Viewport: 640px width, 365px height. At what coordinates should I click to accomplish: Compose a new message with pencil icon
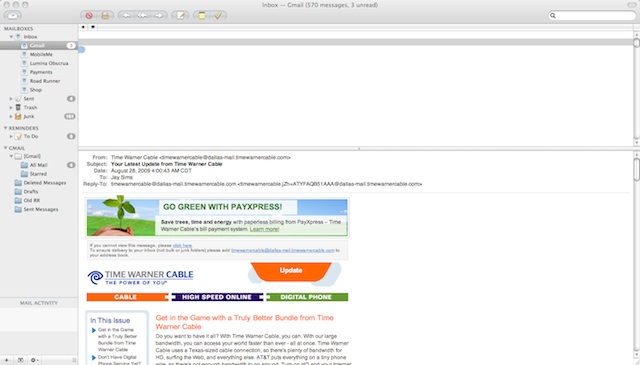click(180, 16)
